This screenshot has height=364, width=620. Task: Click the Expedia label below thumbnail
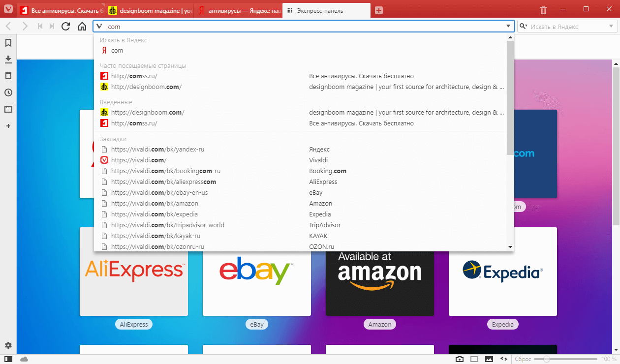(x=503, y=324)
